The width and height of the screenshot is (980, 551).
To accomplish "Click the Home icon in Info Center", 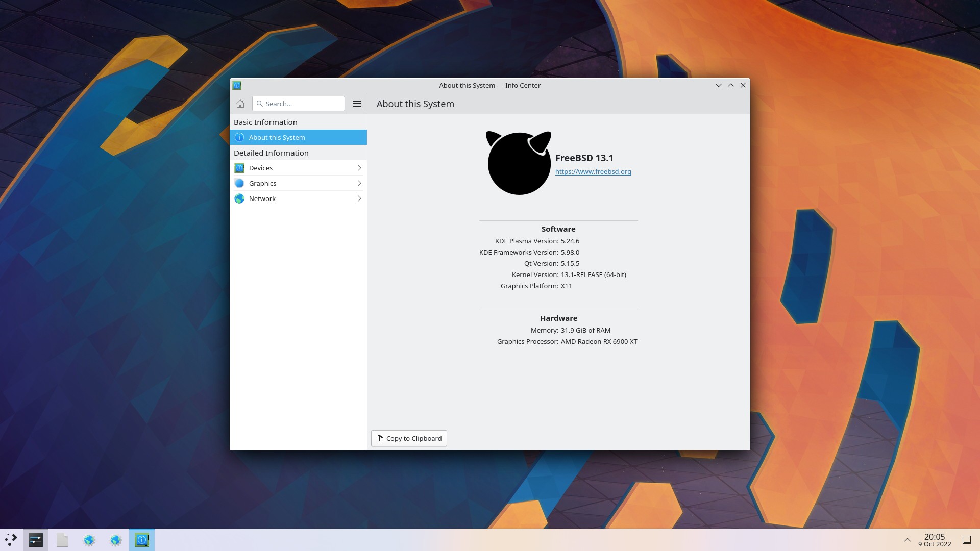I will point(240,104).
